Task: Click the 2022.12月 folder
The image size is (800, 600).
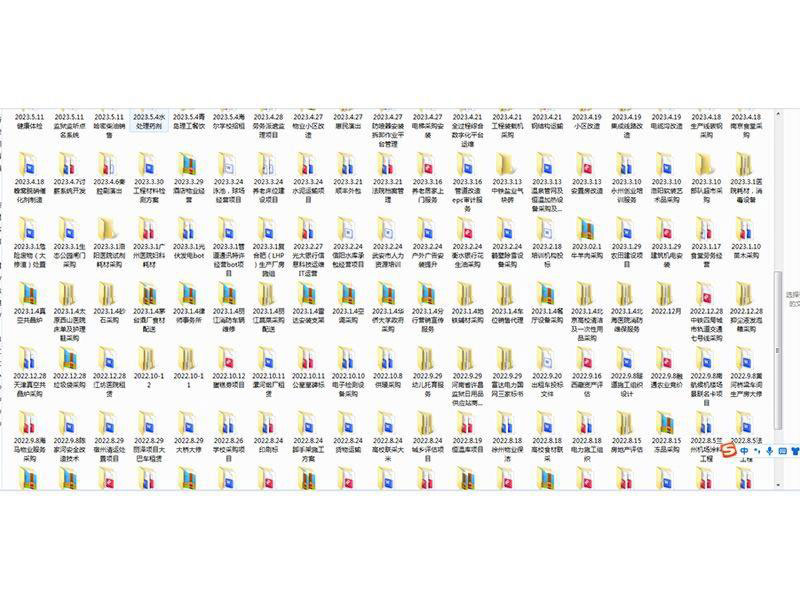Action: pos(667,293)
